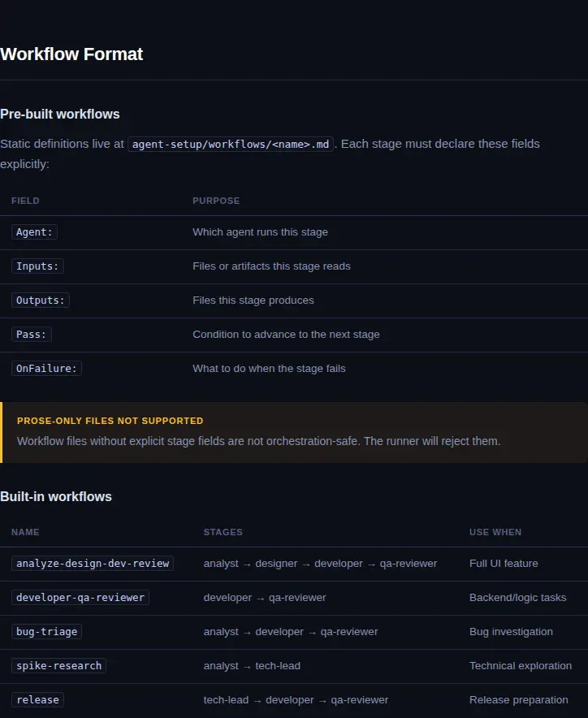Select the spike-research workflow name
Viewport: 588px width, 718px height.
point(58,666)
